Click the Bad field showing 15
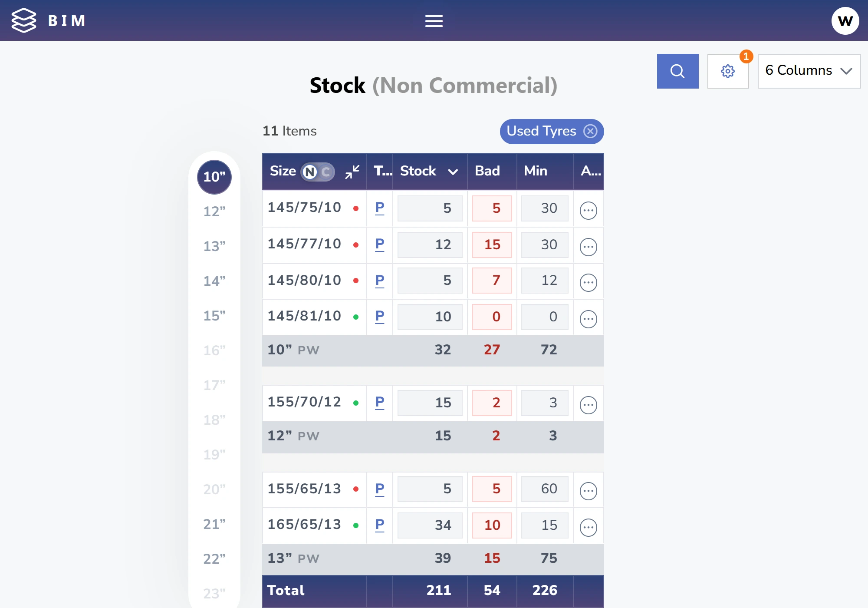The image size is (868, 608). click(492, 245)
